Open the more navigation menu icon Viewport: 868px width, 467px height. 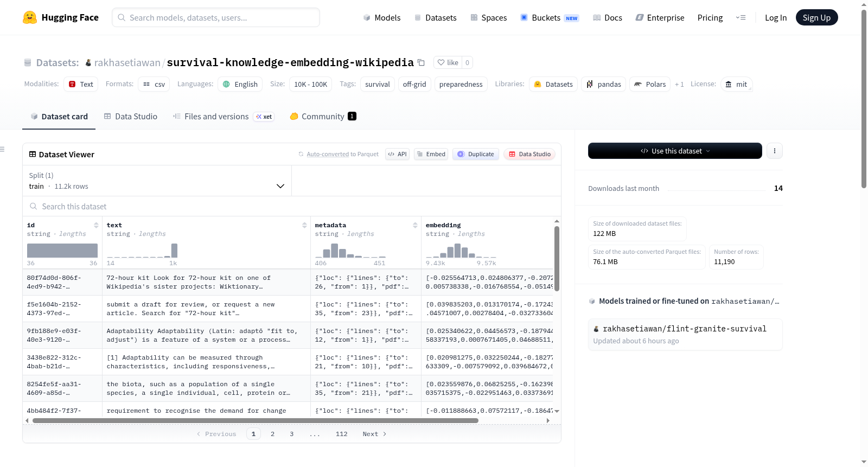pos(741,17)
